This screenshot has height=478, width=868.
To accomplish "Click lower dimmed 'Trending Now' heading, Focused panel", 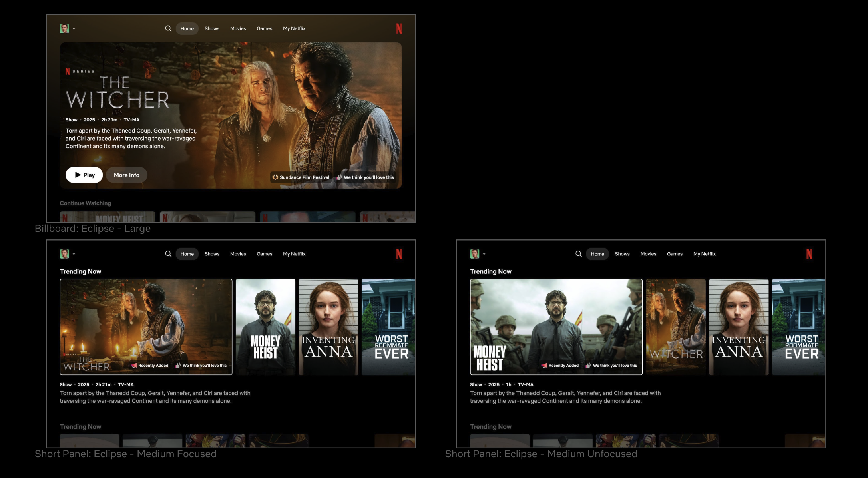I will point(80,427).
